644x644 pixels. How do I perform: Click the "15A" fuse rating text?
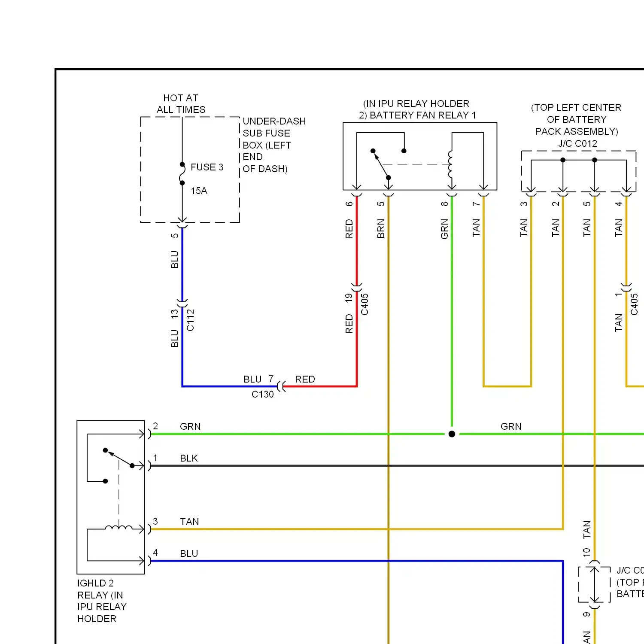pos(199,191)
